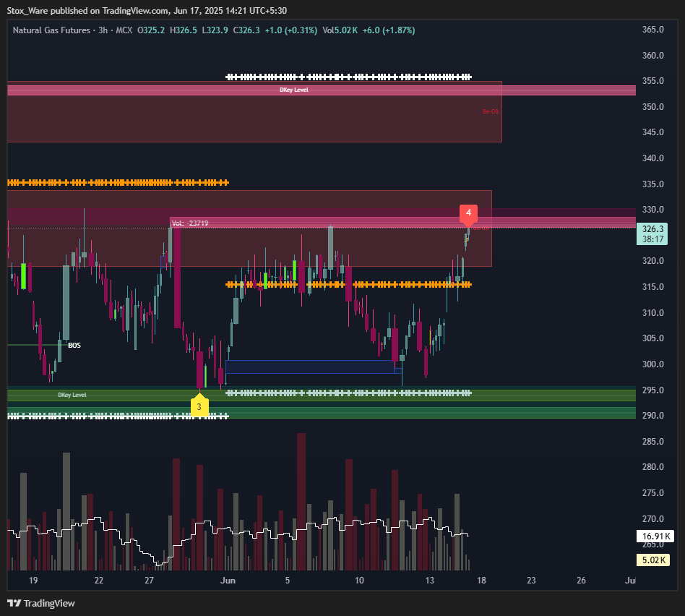
Task: Click the 340.0 price axis label
Action: click(x=652, y=158)
